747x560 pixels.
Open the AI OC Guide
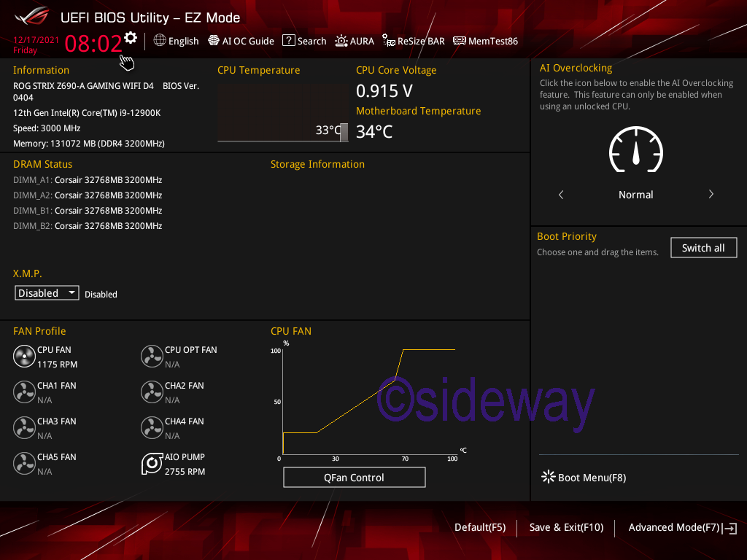(x=241, y=42)
